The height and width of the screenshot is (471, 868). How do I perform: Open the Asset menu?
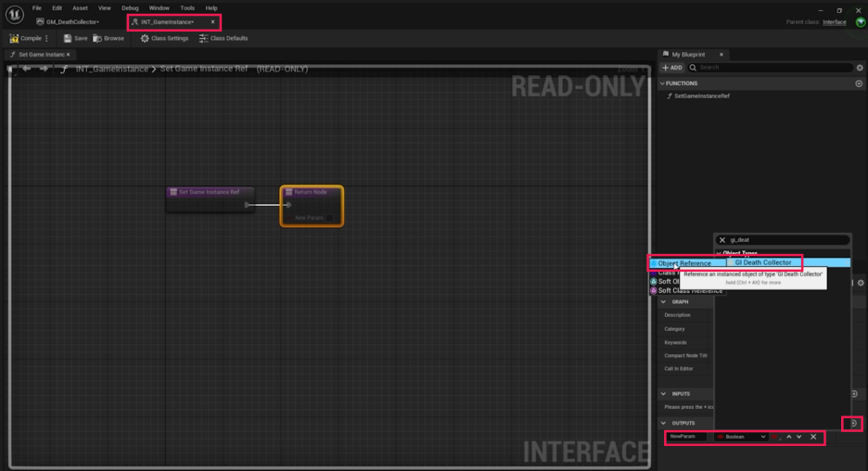pos(80,8)
